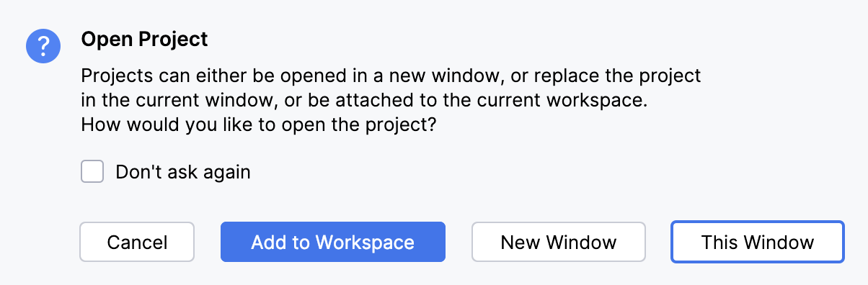The width and height of the screenshot is (868, 285).
Task: Enable the Don't ask again checkbox
Action: point(92,172)
